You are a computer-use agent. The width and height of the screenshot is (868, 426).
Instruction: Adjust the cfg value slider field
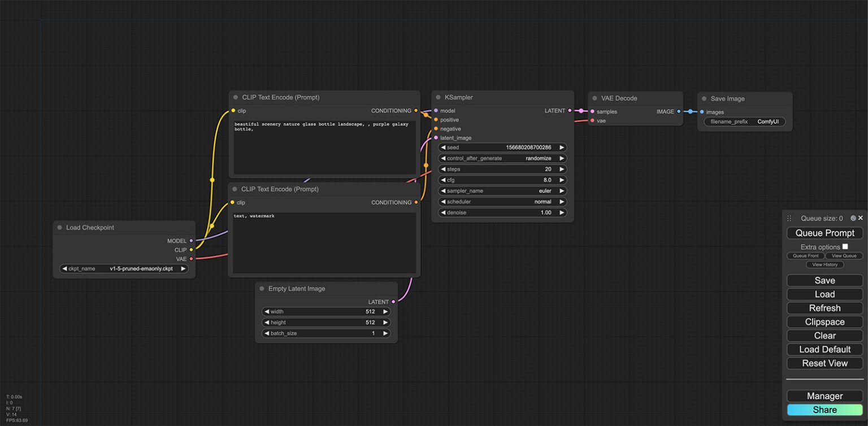(502, 180)
